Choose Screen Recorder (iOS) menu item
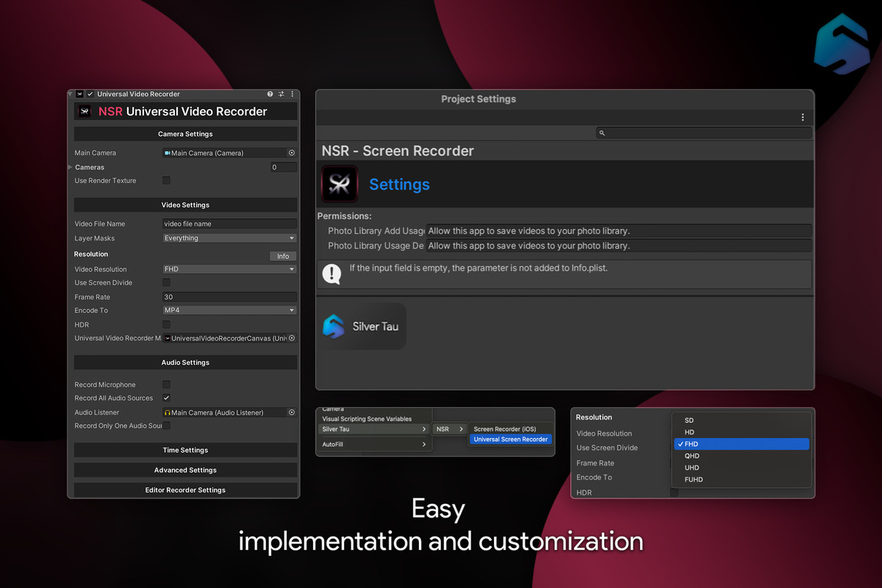 pyautogui.click(x=511, y=429)
